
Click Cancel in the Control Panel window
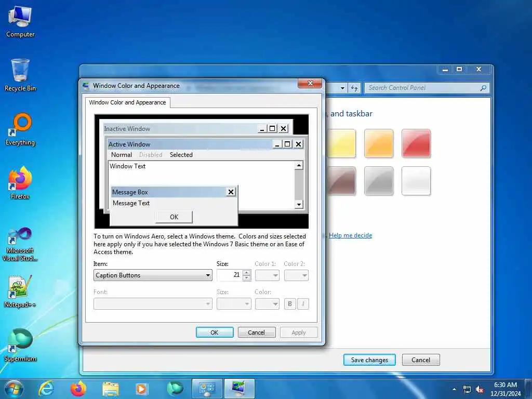[x=421, y=360]
